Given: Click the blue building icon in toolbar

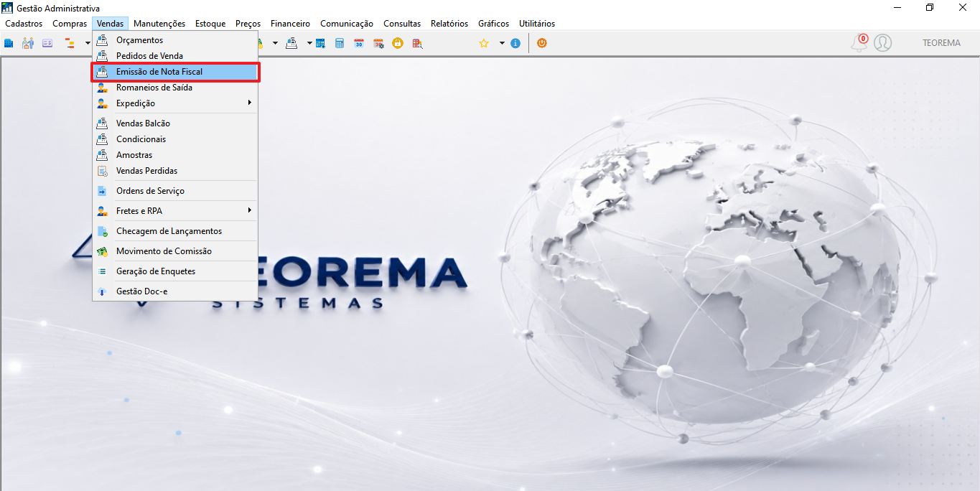Looking at the screenshot, I should pyautogui.click(x=9, y=44).
